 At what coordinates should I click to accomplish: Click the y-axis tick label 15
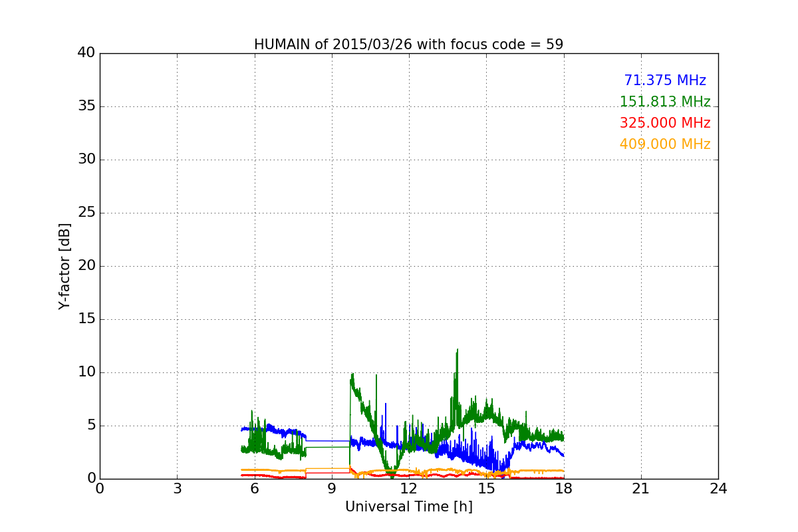[x=86, y=319]
